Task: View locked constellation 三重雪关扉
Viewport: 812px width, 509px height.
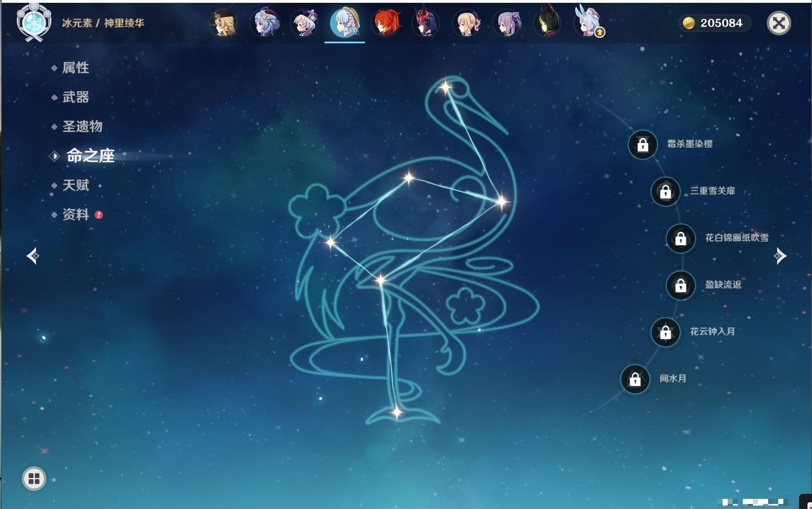Action: pos(665,191)
